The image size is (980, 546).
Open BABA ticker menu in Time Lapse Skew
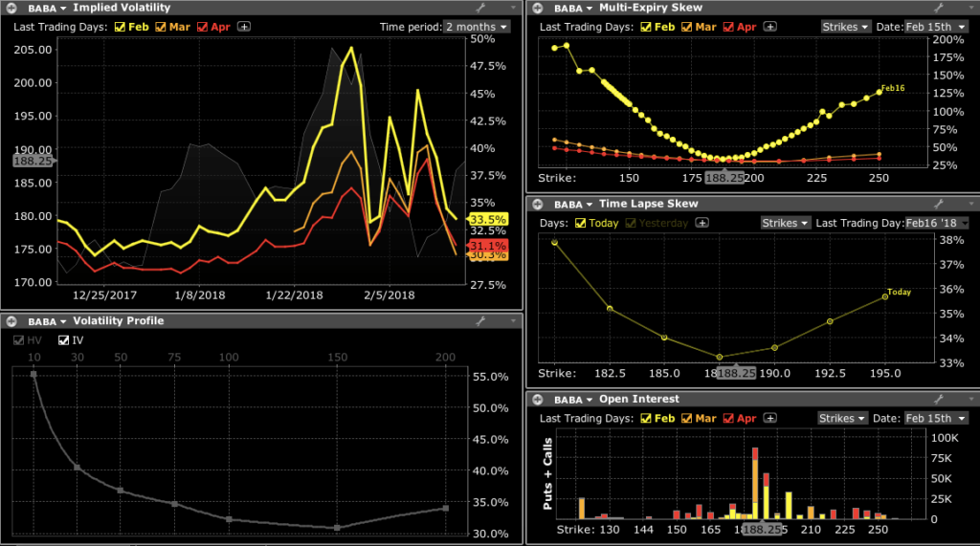[574, 204]
